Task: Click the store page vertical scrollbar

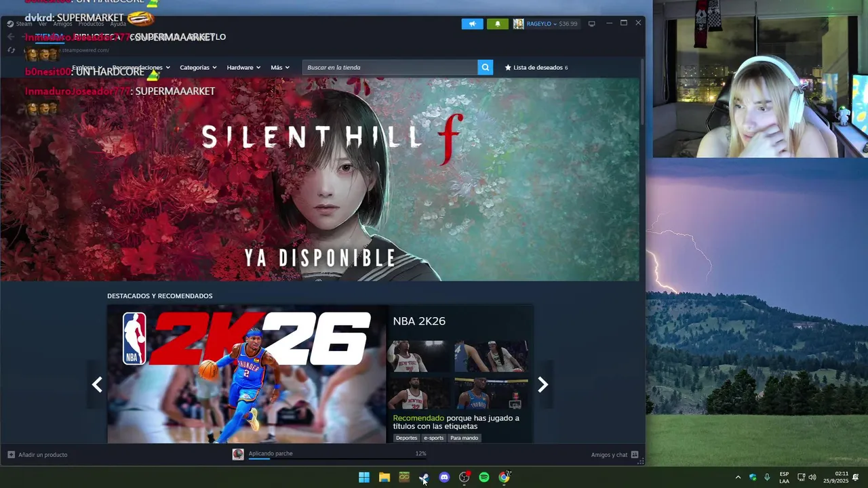Action: (x=642, y=91)
